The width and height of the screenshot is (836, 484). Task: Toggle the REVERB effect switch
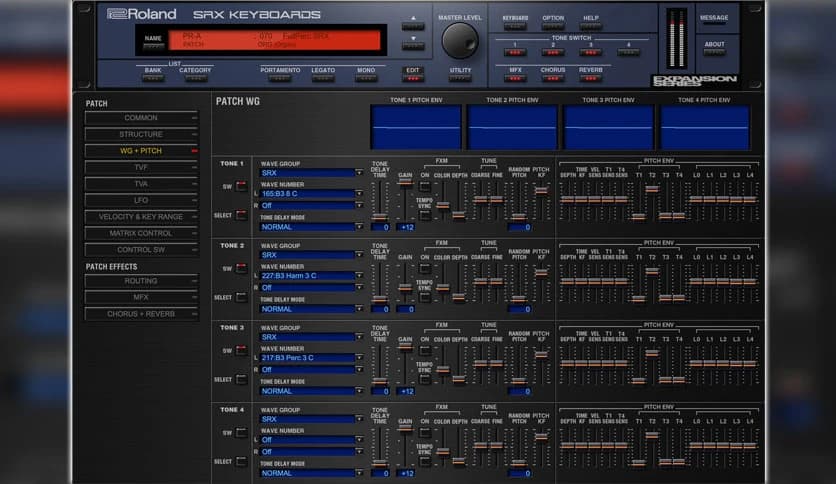click(591, 78)
